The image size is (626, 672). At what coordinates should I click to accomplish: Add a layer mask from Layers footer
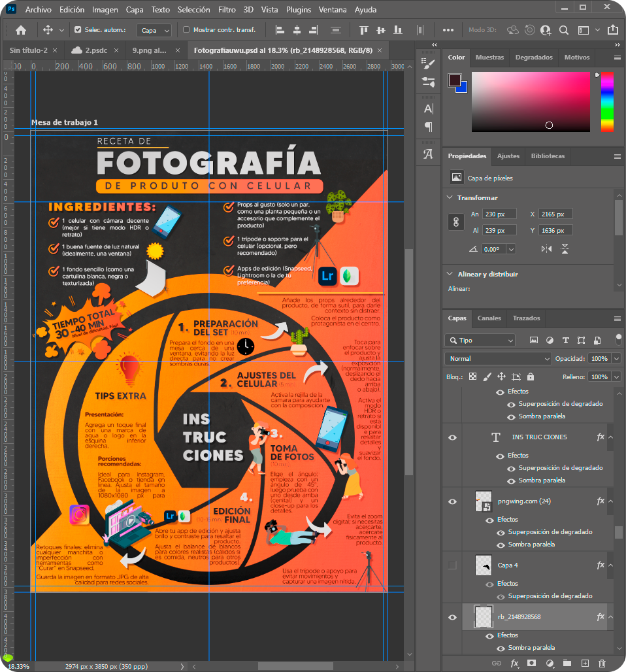[531, 663]
